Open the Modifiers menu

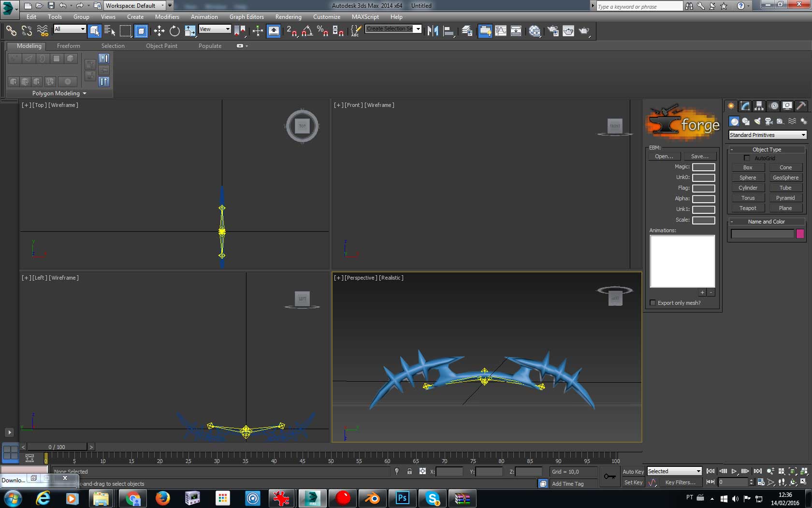point(167,17)
